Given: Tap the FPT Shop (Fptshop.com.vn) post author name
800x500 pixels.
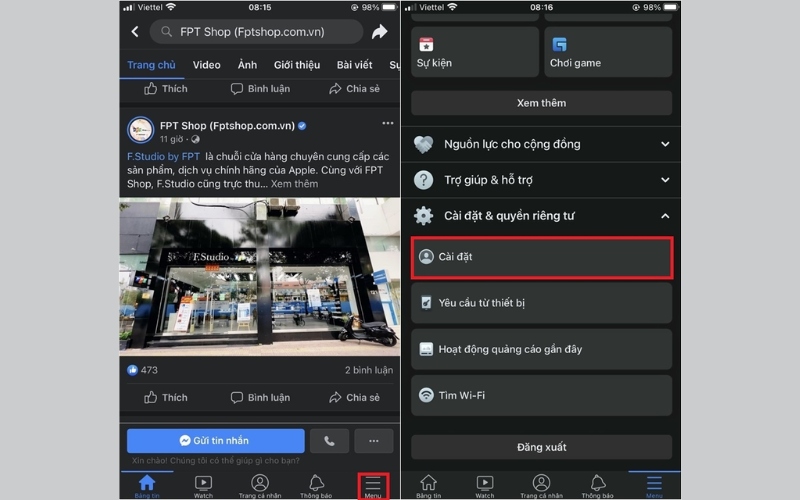Looking at the screenshot, I should point(227,126).
